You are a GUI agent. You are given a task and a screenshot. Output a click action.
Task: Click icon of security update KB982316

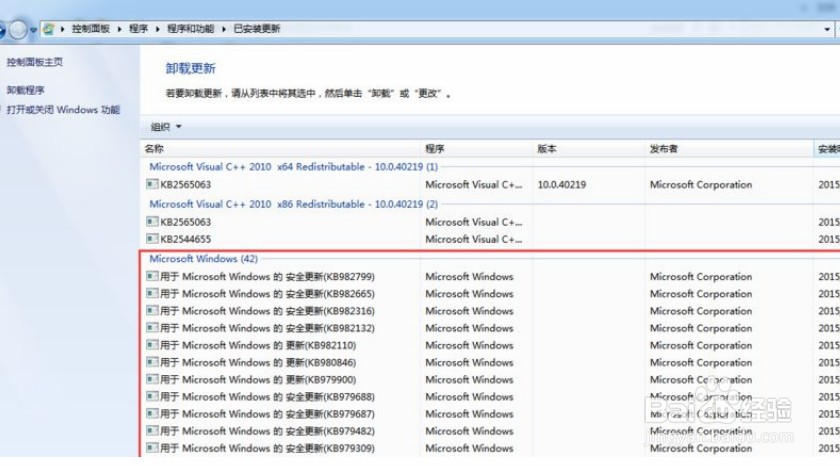tap(152, 310)
